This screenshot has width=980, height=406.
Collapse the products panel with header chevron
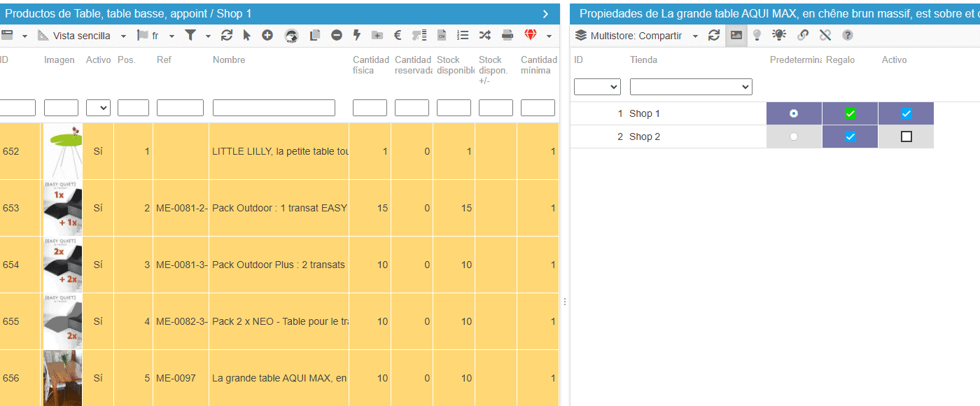[x=545, y=13]
